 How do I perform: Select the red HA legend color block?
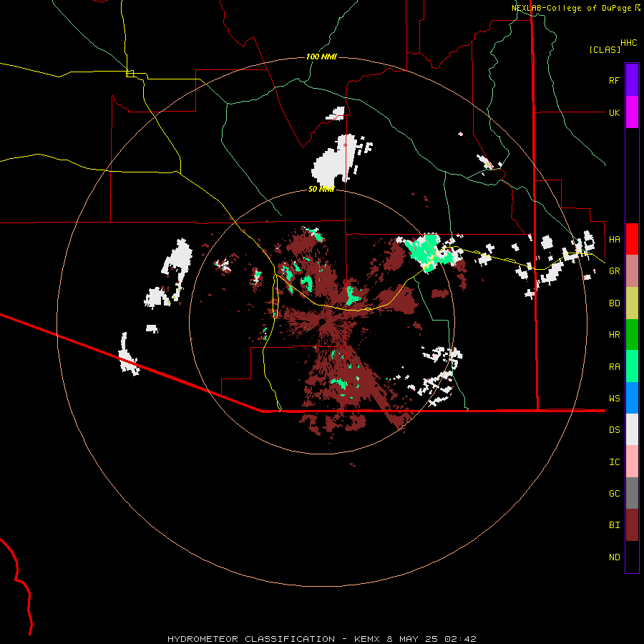tap(632, 239)
